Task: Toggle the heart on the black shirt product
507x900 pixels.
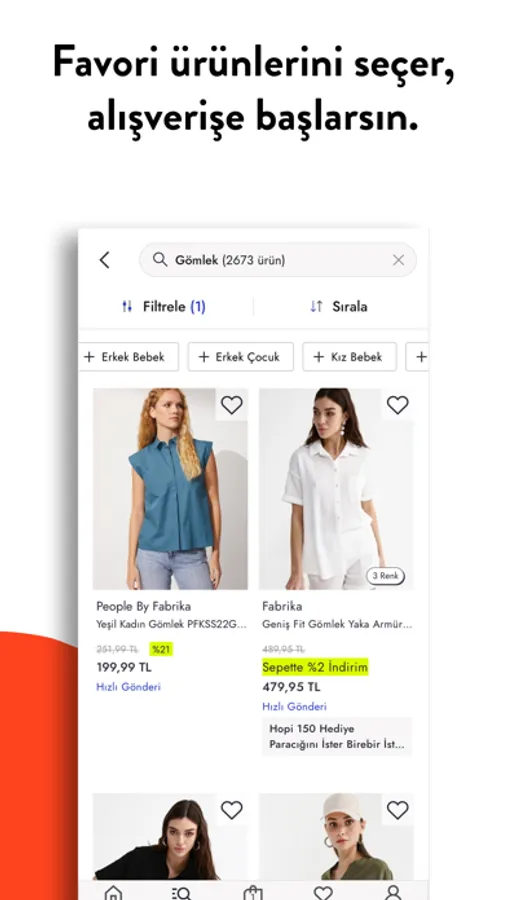Action: click(x=232, y=810)
